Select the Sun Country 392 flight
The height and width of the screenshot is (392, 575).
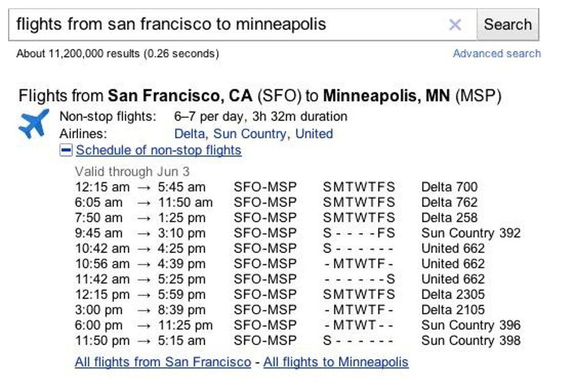click(471, 233)
